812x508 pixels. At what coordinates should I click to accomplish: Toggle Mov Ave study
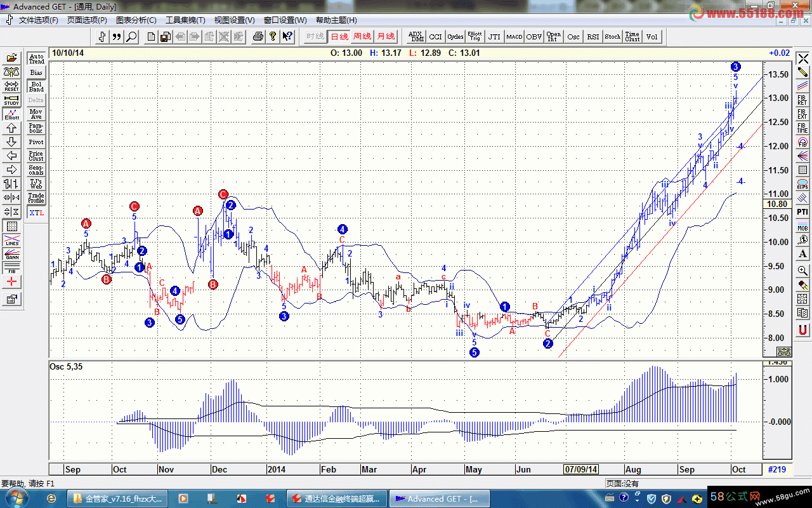[x=36, y=114]
